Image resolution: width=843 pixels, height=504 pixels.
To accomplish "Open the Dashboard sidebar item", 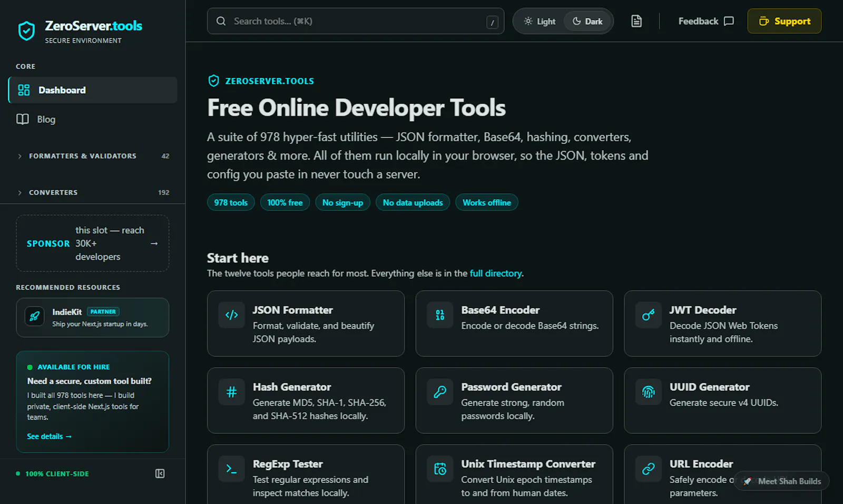I will point(93,90).
